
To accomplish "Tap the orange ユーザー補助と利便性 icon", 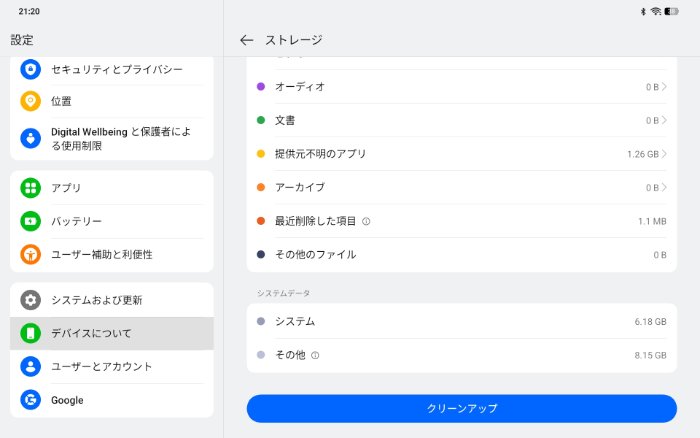I will pos(31,254).
